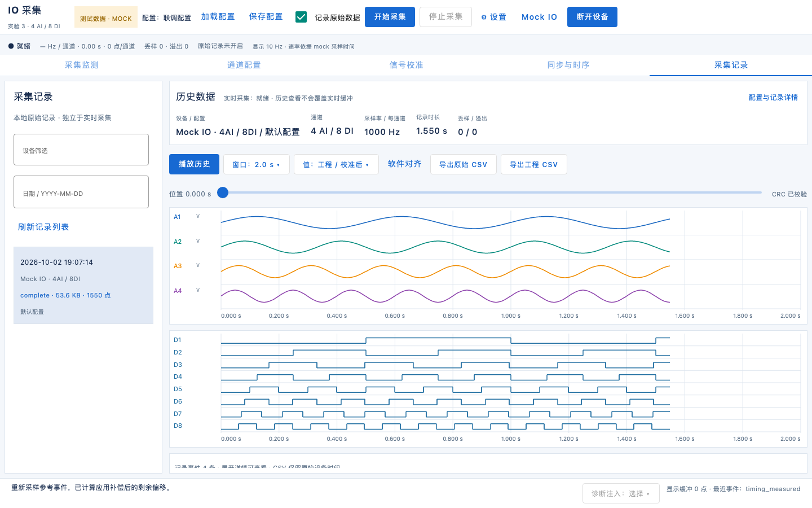Screen dimensions: 812x508
Task: Click the 日期 YYYY-MM-DD input field
Action: click(x=81, y=192)
